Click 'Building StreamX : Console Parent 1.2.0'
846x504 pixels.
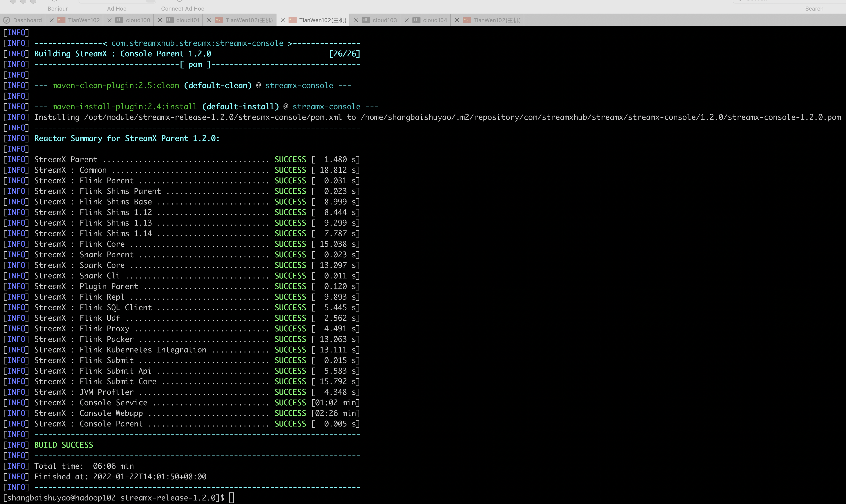(123, 54)
